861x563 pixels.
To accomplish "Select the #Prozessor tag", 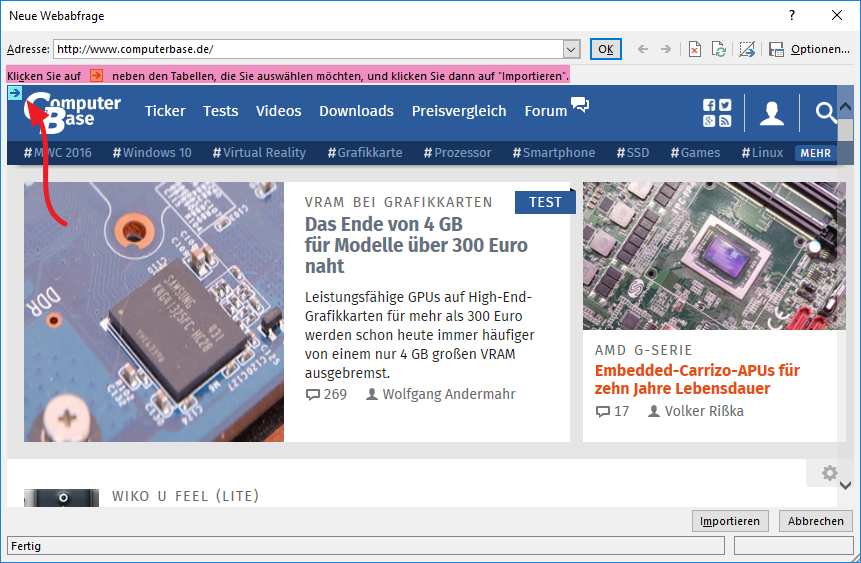I will point(457,153).
